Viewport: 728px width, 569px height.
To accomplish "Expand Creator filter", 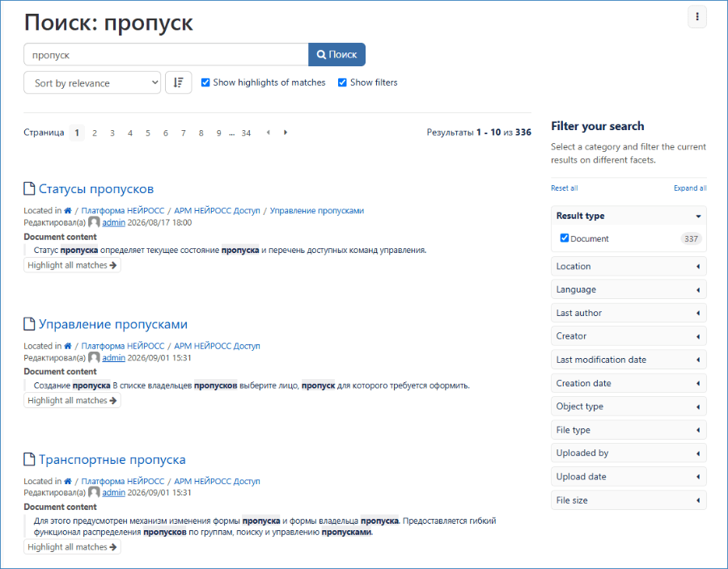I will [629, 336].
